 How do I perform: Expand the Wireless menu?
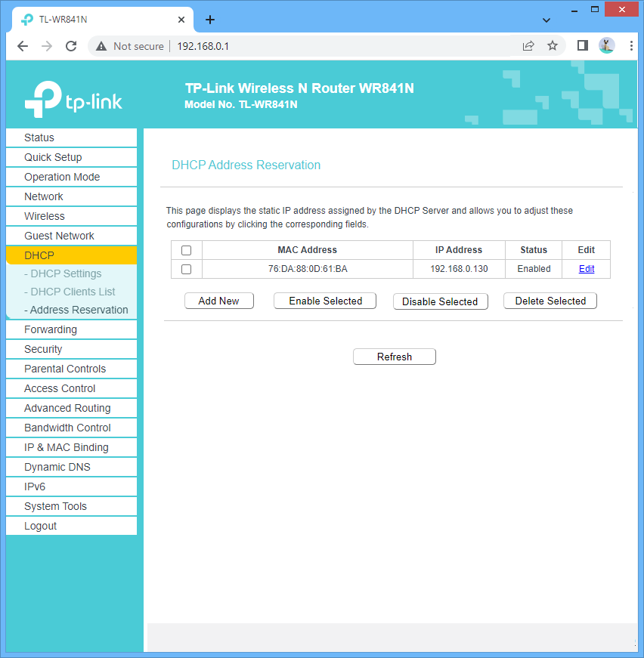coord(71,216)
